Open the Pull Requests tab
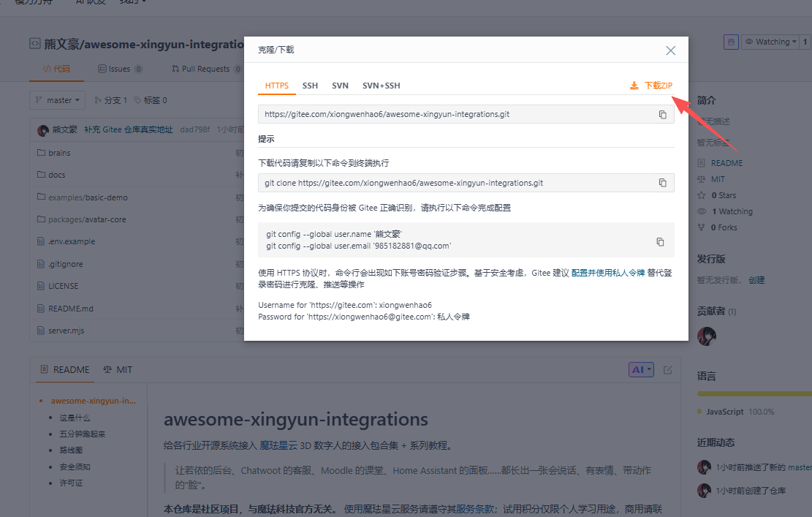Viewport: 812px width, 517px height. point(207,69)
